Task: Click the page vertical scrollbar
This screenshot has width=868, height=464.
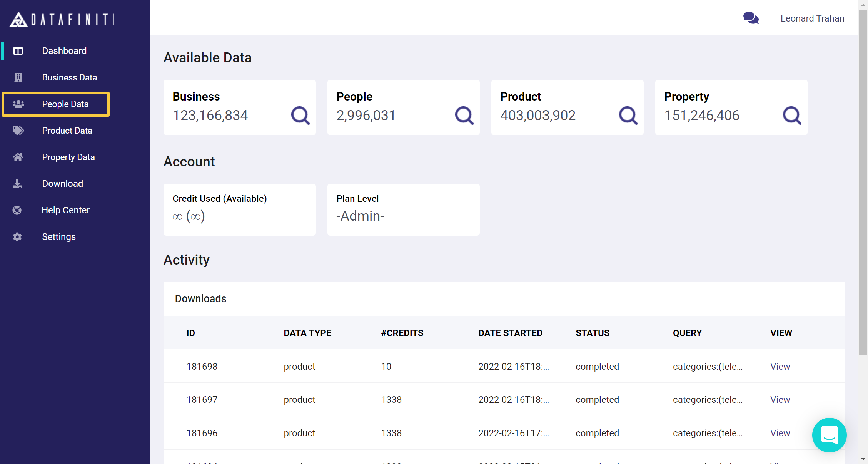Action: (863, 181)
